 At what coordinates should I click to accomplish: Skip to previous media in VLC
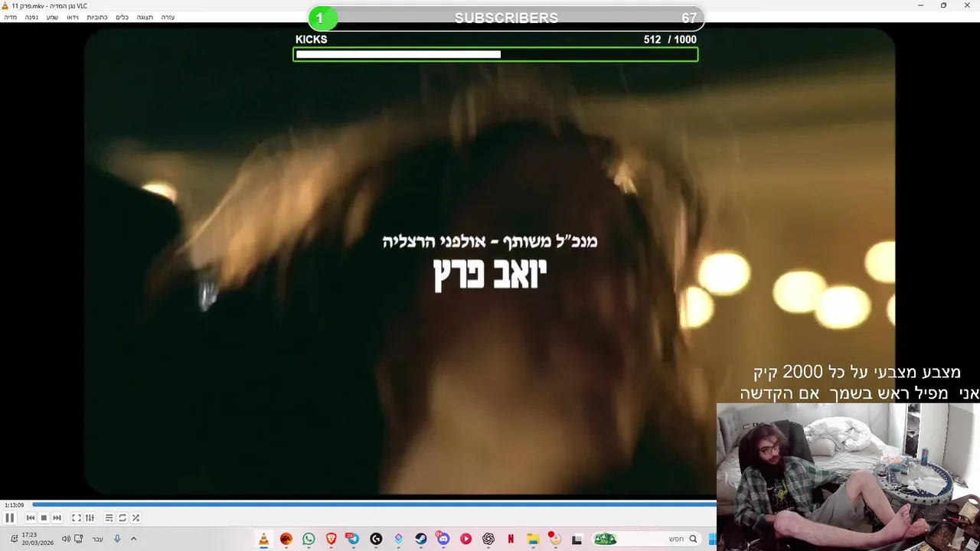coord(31,518)
